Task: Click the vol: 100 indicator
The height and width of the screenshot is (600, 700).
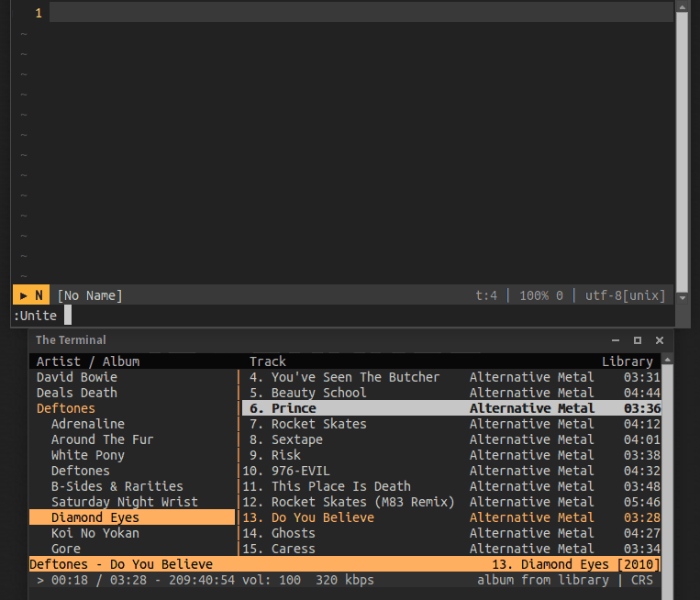Action: pyautogui.click(x=272, y=580)
